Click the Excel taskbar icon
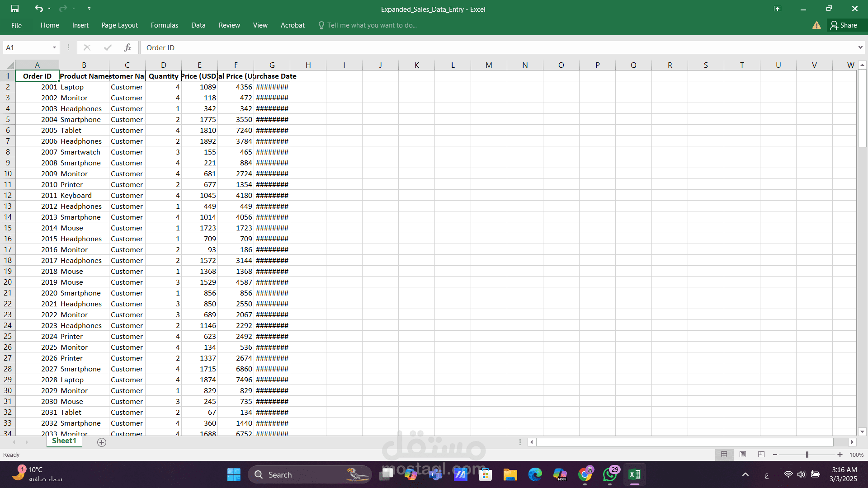This screenshot has height=488, width=868. click(x=635, y=474)
